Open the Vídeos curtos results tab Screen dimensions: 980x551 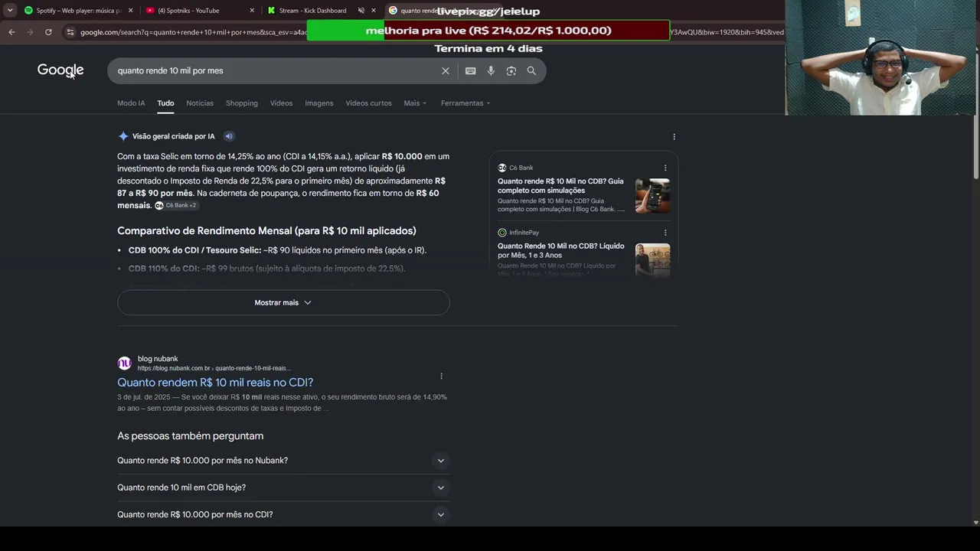coord(368,103)
